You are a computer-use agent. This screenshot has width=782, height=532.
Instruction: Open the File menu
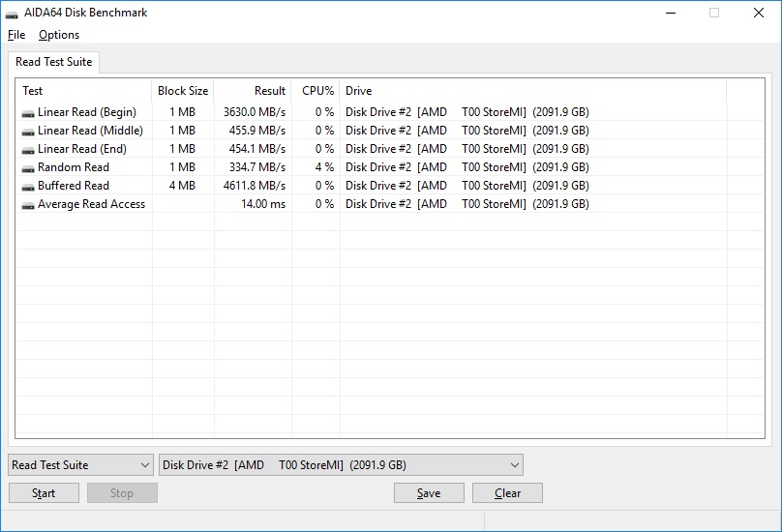(16, 35)
